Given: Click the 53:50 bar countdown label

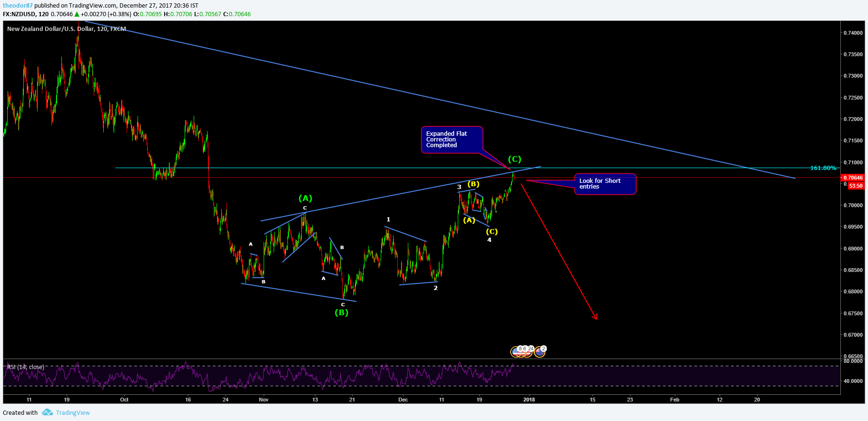Looking at the screenshot, I should point(856,186).
